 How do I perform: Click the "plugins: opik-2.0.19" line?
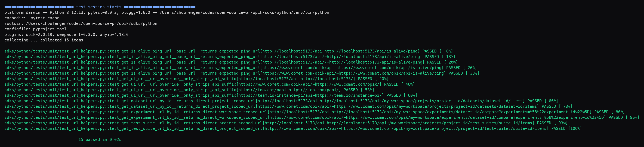(x=66, y=35)
